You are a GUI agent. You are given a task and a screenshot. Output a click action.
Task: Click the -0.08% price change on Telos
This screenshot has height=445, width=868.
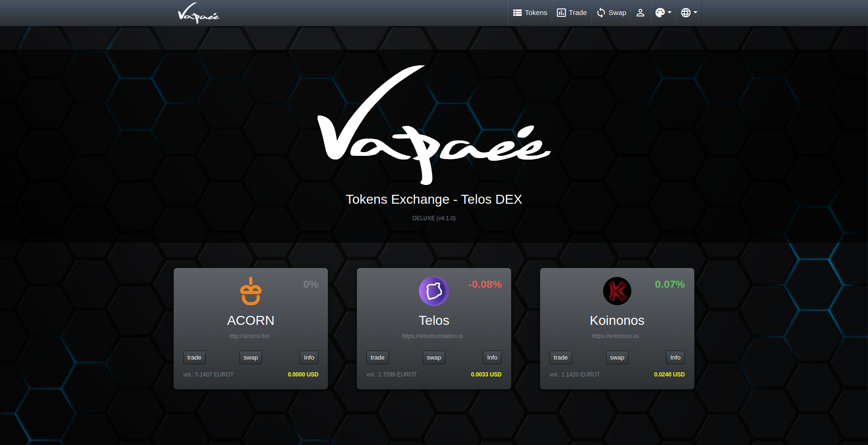click(485, 284)
